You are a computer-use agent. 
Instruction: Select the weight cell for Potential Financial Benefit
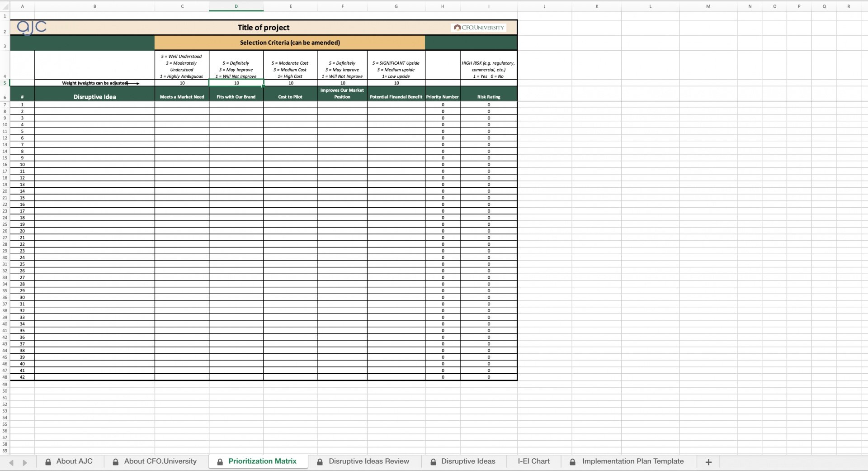[396, 83]
